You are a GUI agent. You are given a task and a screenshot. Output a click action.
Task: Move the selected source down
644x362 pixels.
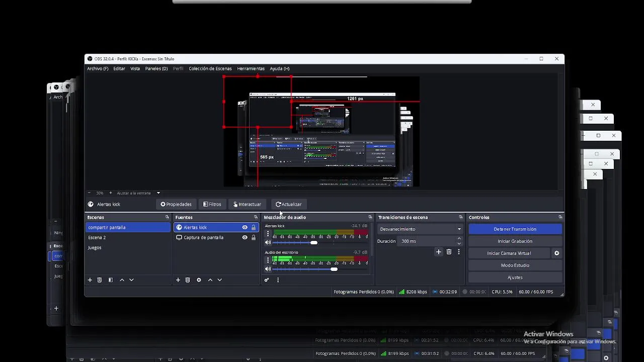(x=220, y=280)
